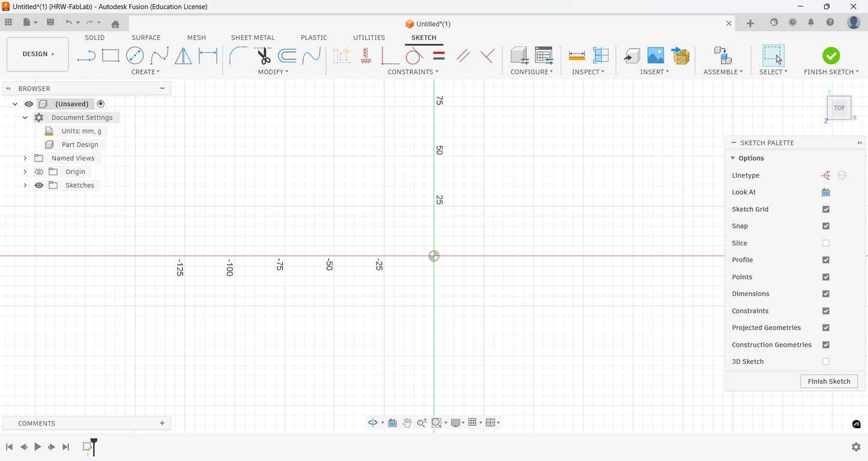This screenshot has height=461, width=868.
Task: Go to the Home view icon
Action: tap(115, 24)
